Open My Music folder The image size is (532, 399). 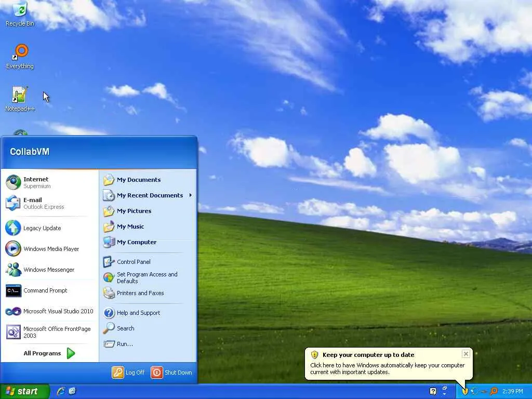148,227
